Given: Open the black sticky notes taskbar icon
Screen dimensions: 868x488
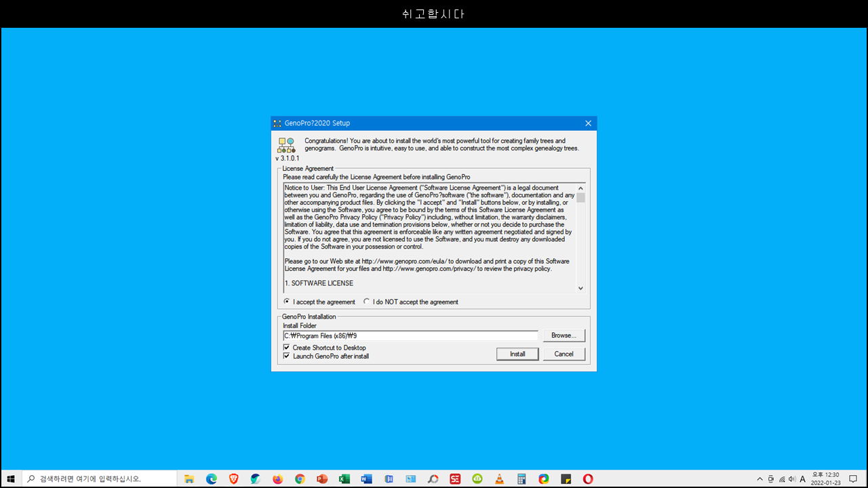Looking at the screenshot, I should [566, 479].
